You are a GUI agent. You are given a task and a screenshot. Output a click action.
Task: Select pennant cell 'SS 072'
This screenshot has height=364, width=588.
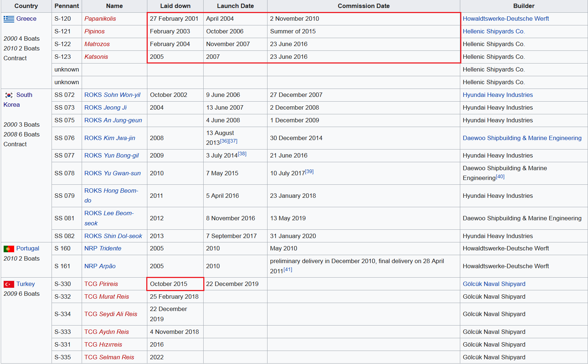(67, 95)
